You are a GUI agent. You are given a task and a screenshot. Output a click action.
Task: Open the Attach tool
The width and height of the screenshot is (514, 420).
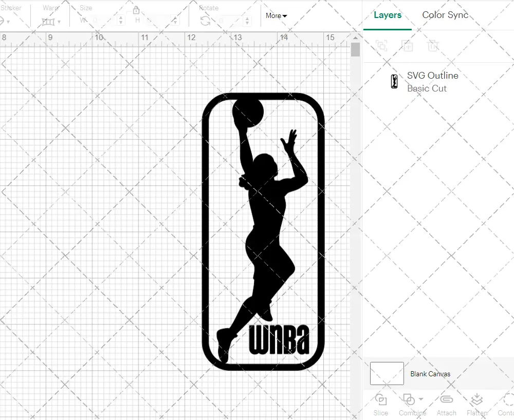tap(446, 405)
